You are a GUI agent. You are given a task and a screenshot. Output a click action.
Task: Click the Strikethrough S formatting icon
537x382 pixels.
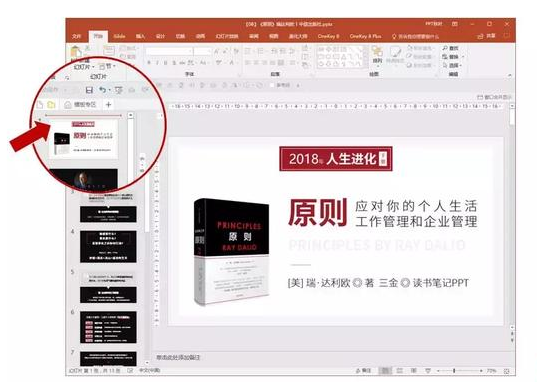pyautogui.click(x=174, y=63)
